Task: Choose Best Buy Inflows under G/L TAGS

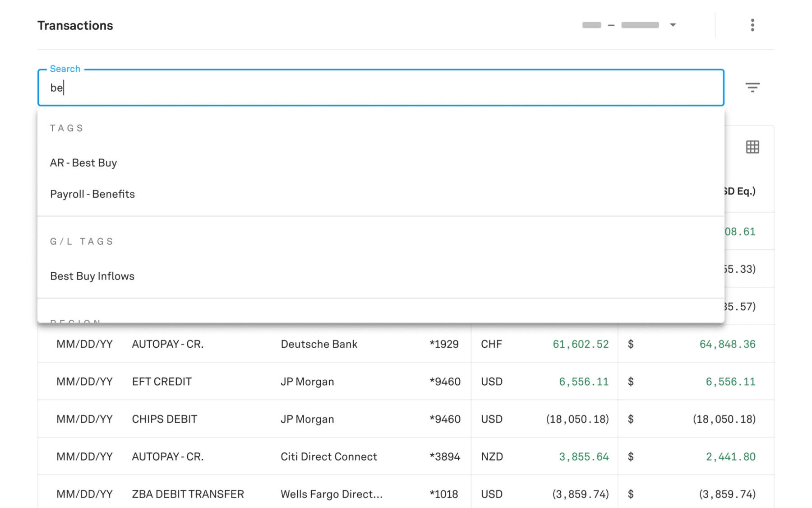Action: 92,276
